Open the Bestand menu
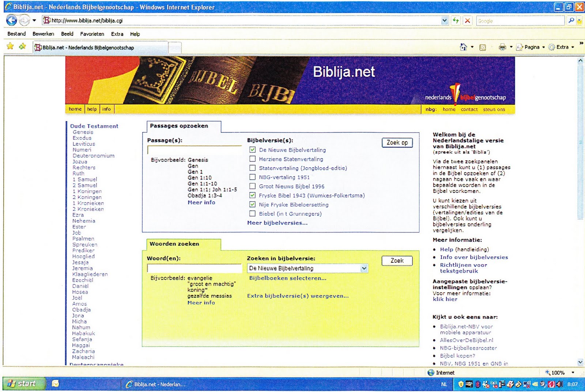Screen dimensions: 585x392 (16, 34)
